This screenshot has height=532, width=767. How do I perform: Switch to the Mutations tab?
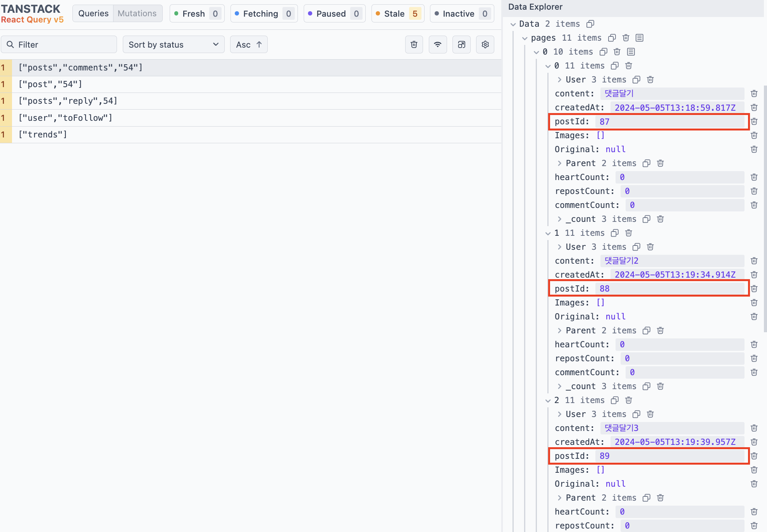click(x=137, y=14)
